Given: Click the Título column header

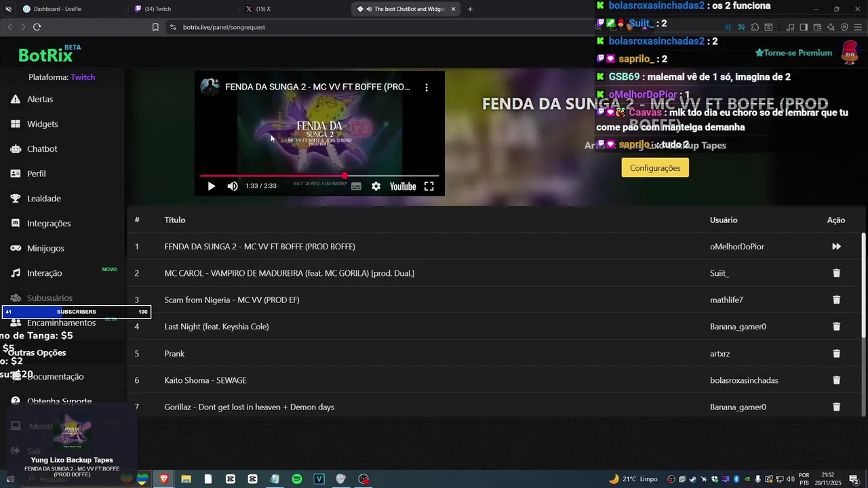Looking at the screenshot, I should point(175,220).
